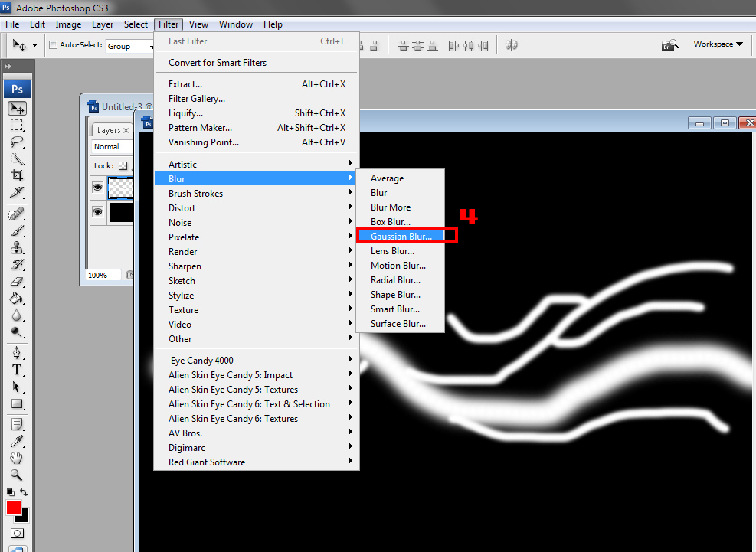The width and height of the screenshot is (756, 552).
Task: Choose Surface Blur from the submenu
Action: [x=400, y=324]
